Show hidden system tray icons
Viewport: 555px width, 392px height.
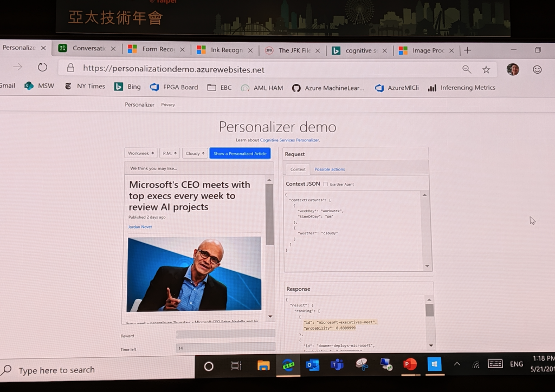pos(457,364)
